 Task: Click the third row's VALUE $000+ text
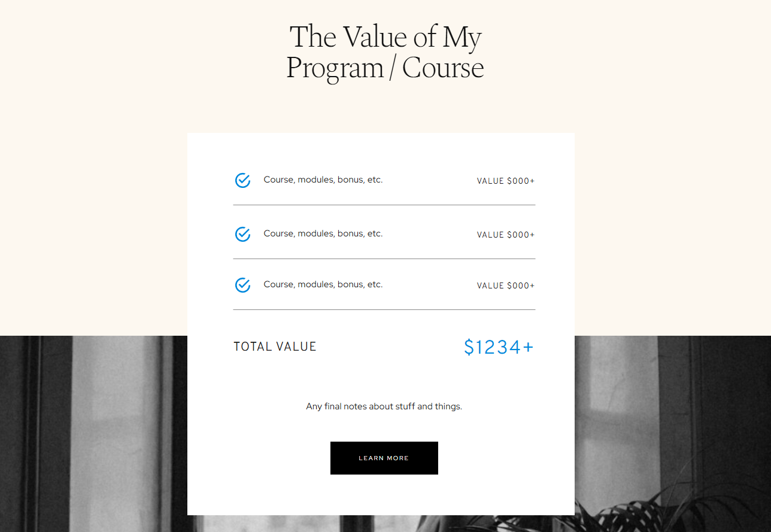click(505, 285)
